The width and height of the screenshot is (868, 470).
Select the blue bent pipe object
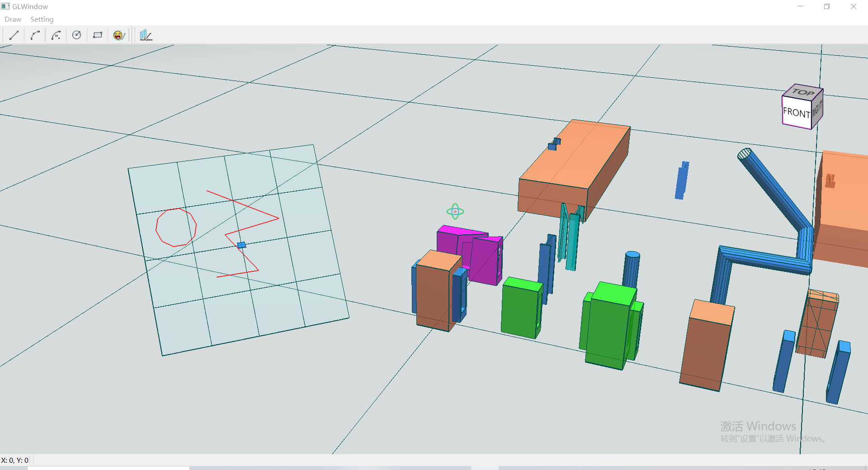[x=764, y=261]
